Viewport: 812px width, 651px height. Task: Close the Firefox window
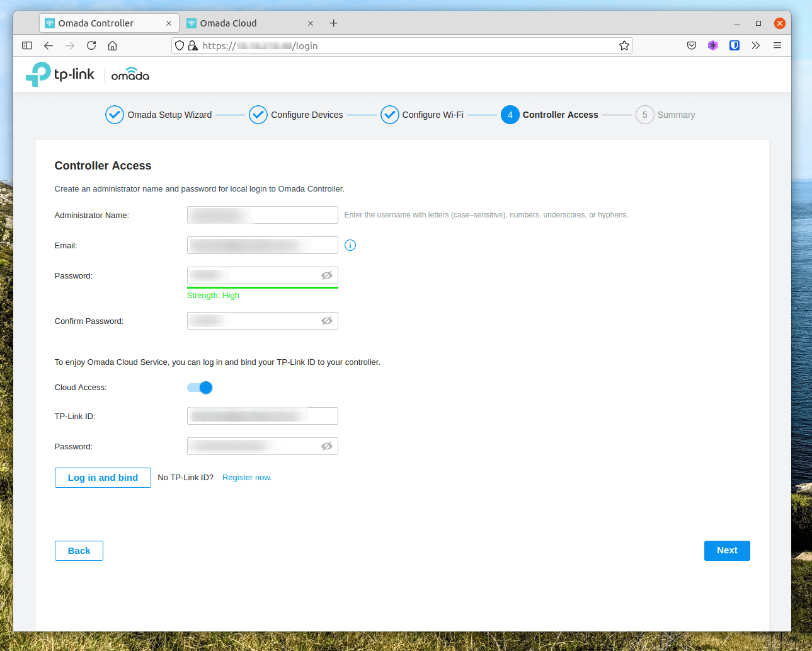(x=780, y=23)
